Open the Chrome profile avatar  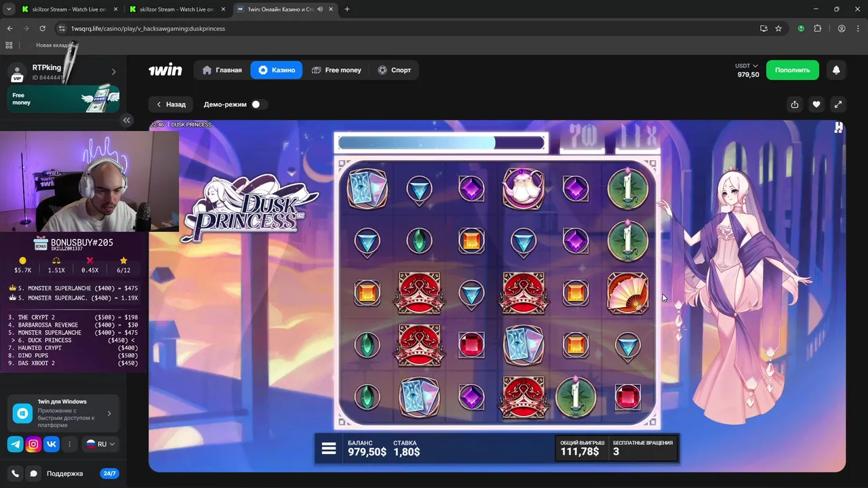tap(842, 28)
